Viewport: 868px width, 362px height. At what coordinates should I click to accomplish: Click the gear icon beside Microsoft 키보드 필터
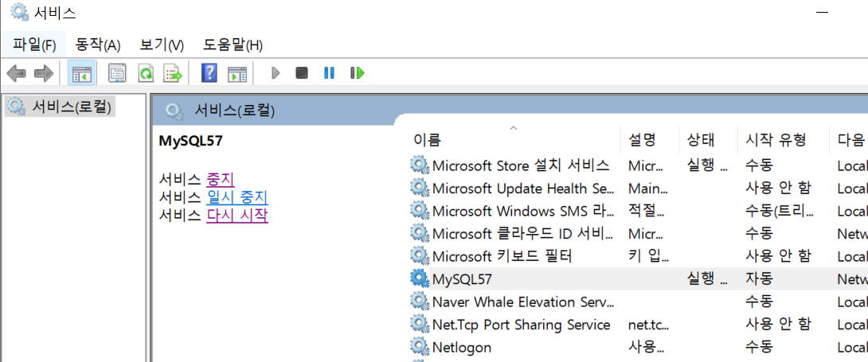point(420,255)
